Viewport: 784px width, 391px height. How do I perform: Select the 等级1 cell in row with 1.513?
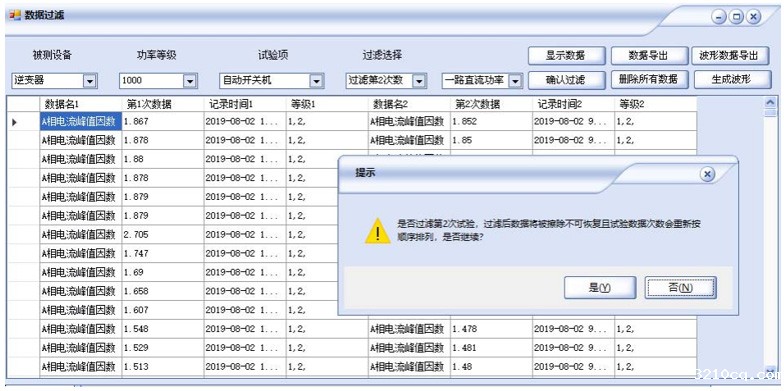(x=327, y=366)
